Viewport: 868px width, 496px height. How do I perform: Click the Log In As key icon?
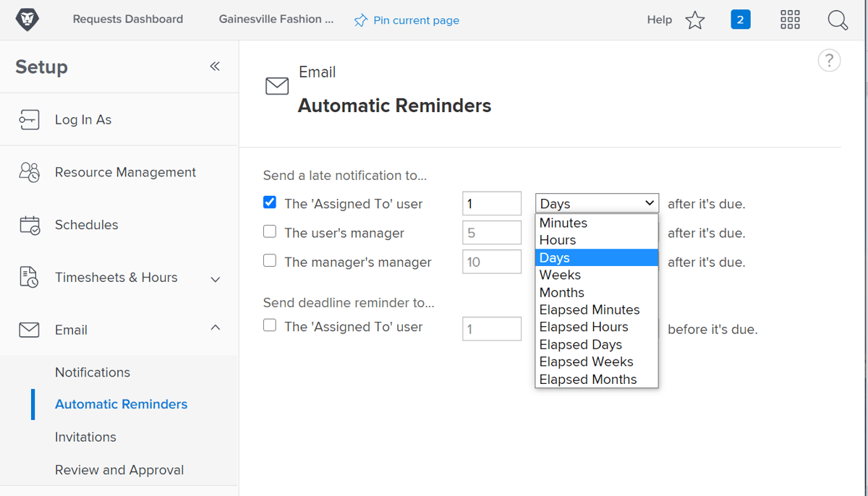29,119
